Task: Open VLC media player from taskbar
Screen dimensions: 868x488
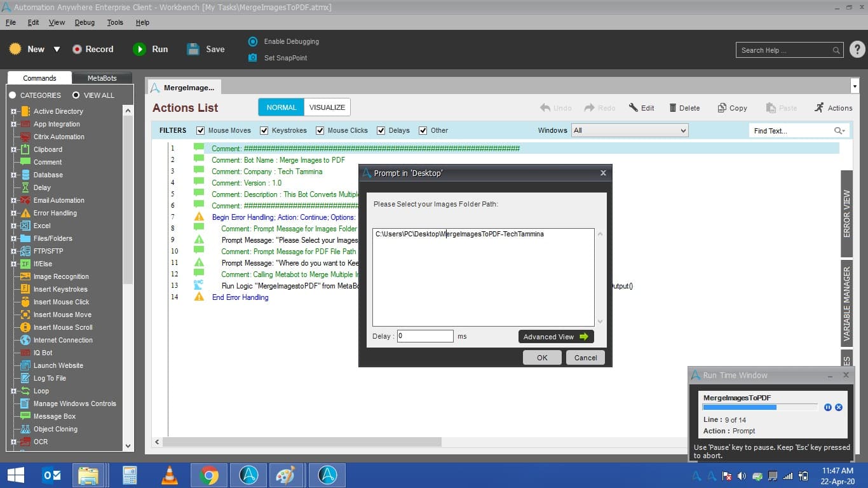Action: pyautogui.click(x=170, y=475)
